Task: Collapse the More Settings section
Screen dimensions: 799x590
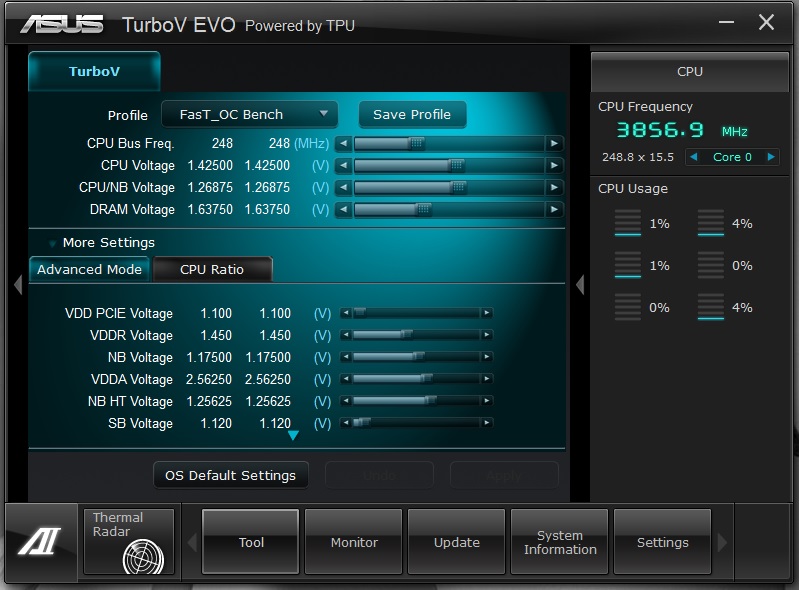Action: pyautogui.click(x=52, y=244)
